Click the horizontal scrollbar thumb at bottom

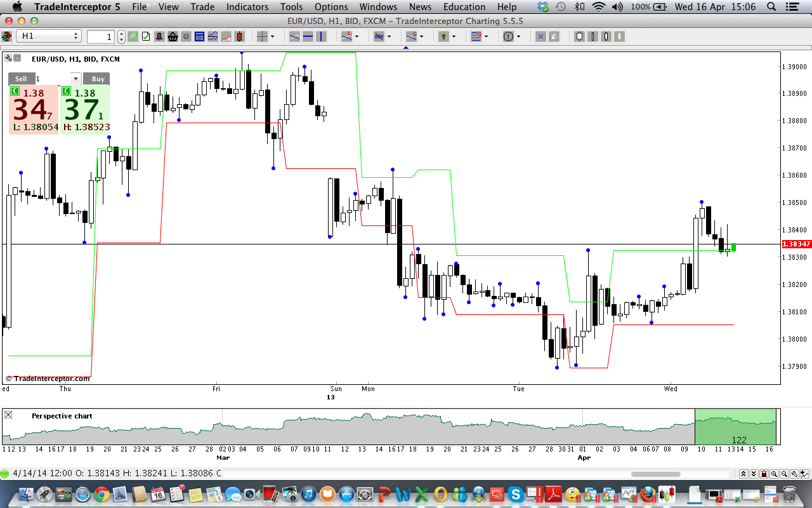[x=656, y=474]
